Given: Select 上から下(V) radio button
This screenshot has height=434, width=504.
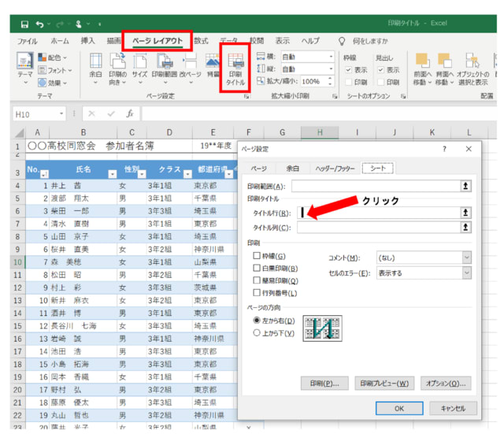Looking at the screenshot, I should coord(257,333).
